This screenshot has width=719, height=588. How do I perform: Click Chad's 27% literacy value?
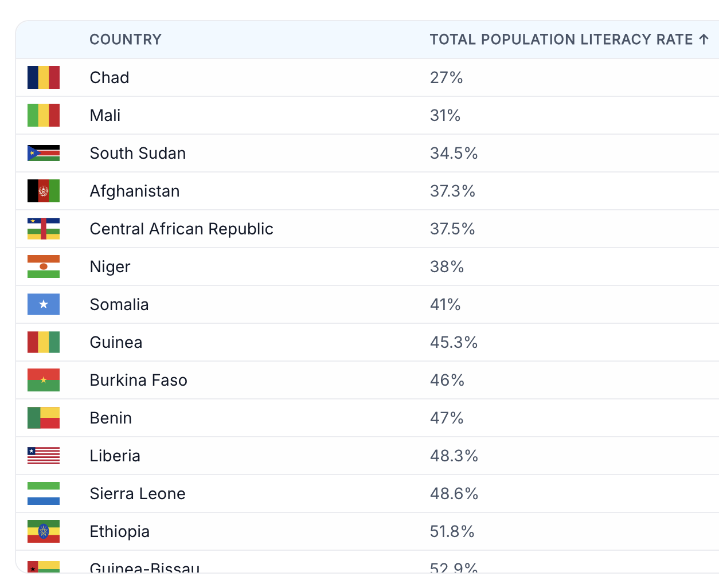[446, 77]
